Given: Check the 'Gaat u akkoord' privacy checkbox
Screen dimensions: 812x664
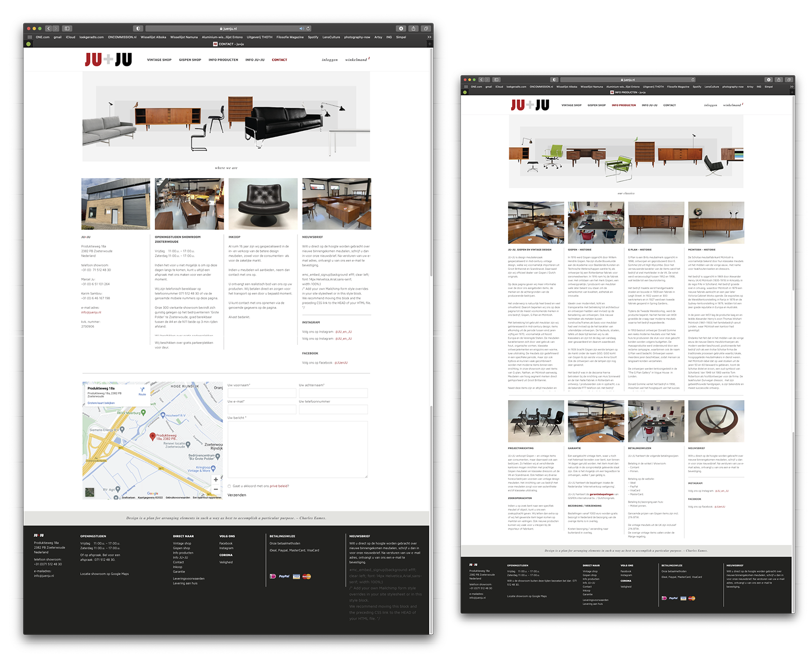Looking at the screenshot, I should coord(229,486).
